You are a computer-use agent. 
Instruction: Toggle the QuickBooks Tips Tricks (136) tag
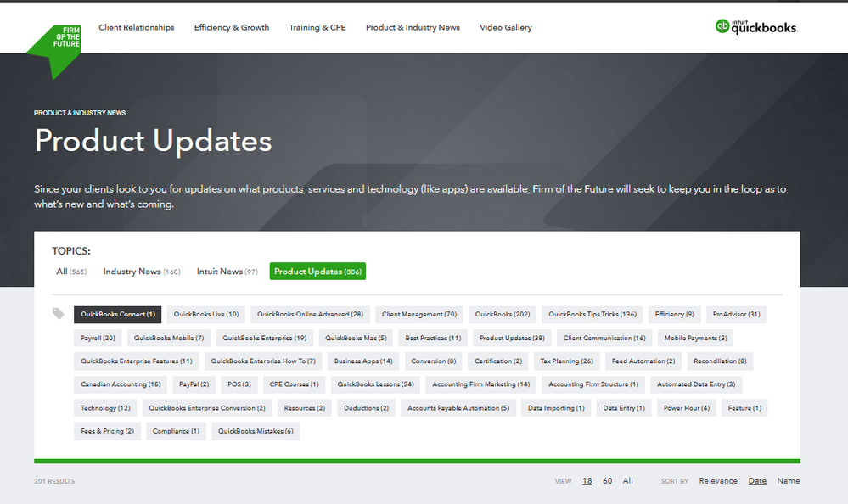(592, 314)
